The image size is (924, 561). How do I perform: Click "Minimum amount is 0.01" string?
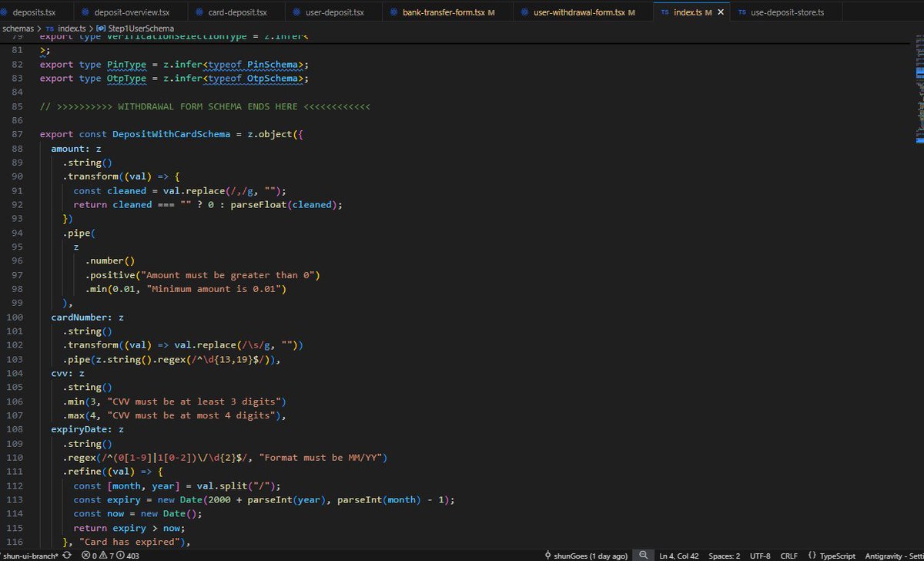[x=213, y=289]
